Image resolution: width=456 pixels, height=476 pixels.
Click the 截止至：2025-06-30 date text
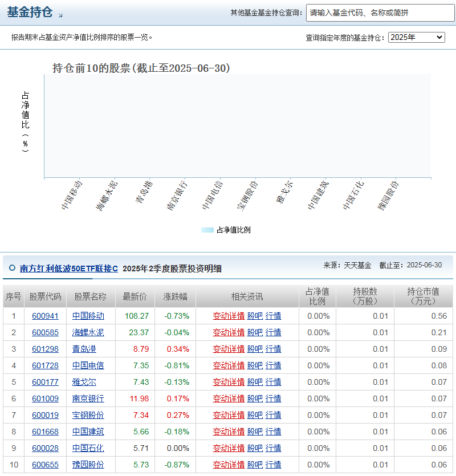(x=410, y=265)
